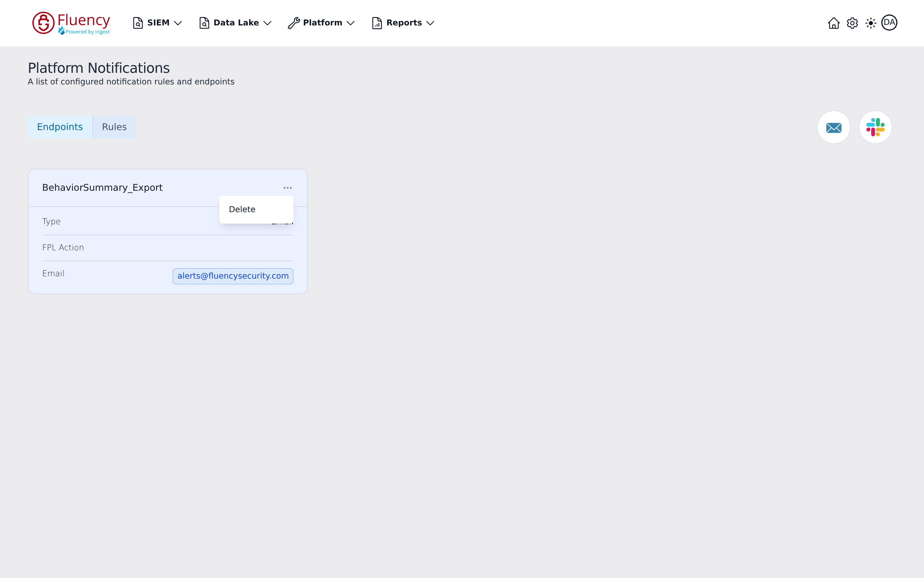Click the Reports menu label
Image resolution: width=924 pixels, height=578 pixels.
(404, 23)
